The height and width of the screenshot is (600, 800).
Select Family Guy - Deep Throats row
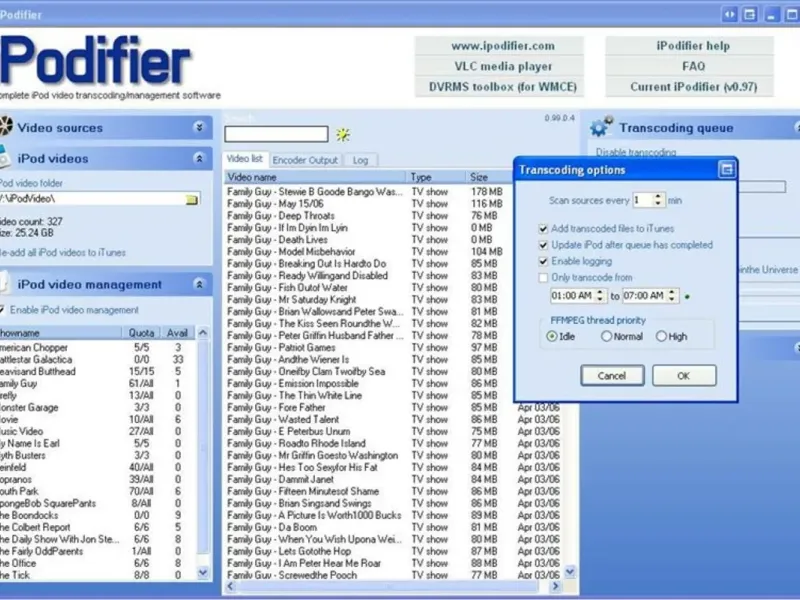[367, 216]
